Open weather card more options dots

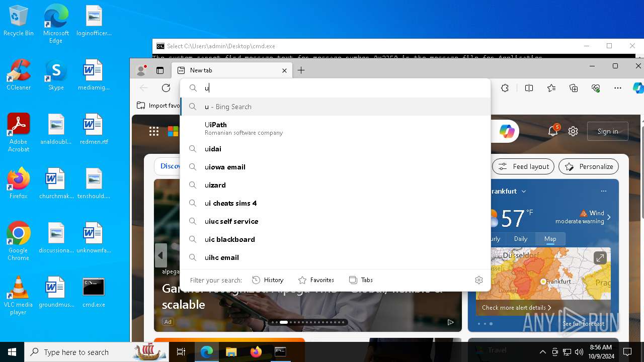click(x=604, y=191)
